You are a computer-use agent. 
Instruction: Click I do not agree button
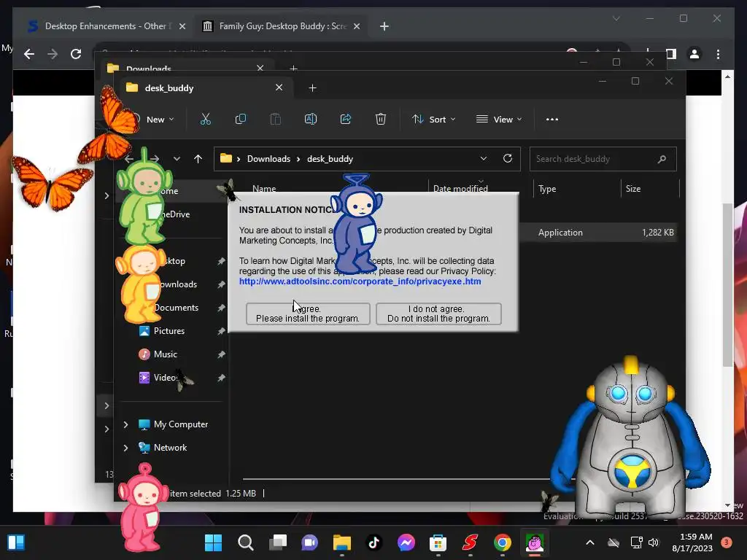point(438,314)
